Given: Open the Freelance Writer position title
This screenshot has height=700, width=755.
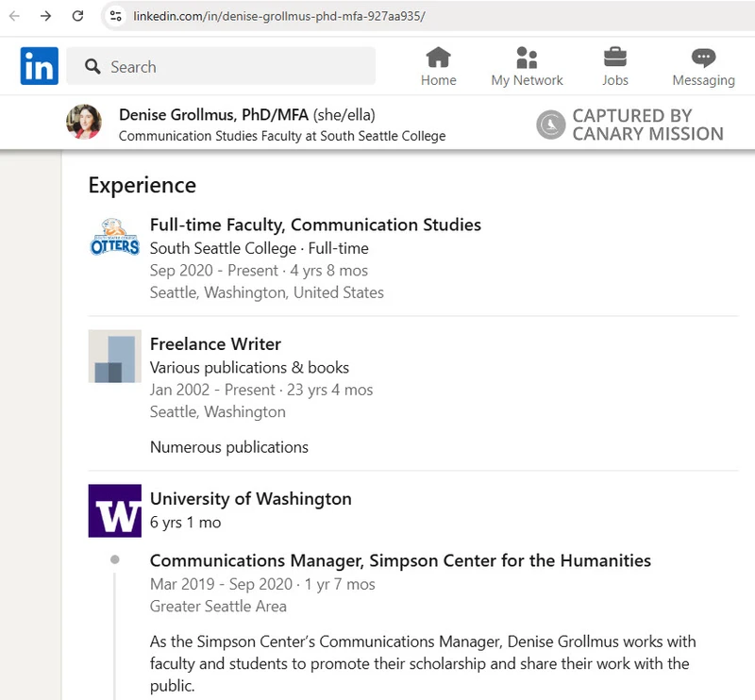Looking at the screenshot, I should click(215, 344).
